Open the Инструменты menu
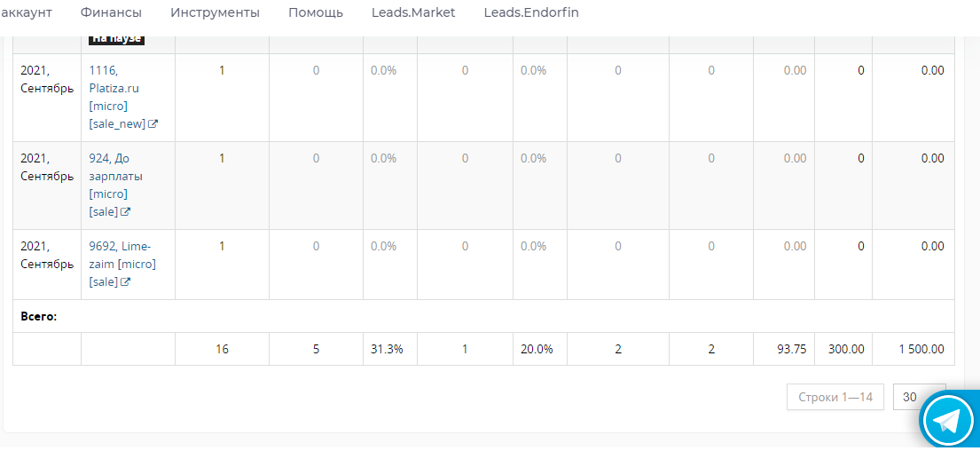The height and width of the screenshot is (451, 980). pos(215,12)
